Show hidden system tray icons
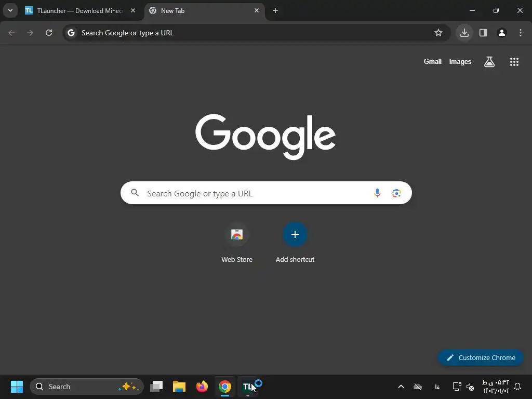 coord(401,387)
